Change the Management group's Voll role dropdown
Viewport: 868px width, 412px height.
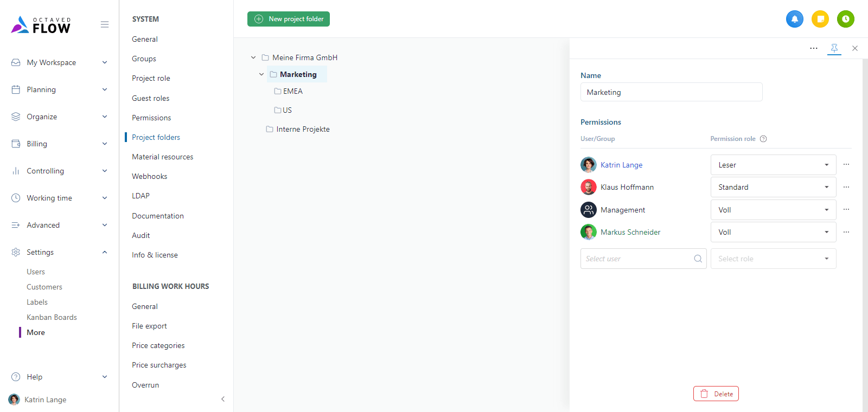(x=773, y=210)
